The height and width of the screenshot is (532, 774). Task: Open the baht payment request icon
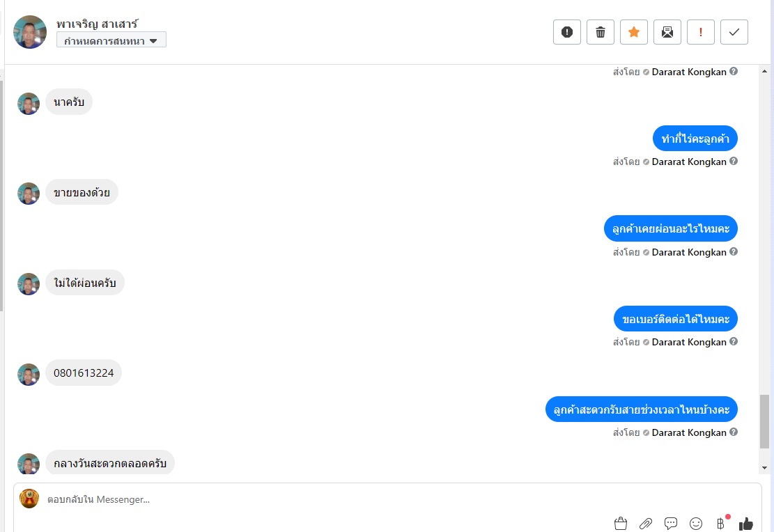tap(720, 523)
